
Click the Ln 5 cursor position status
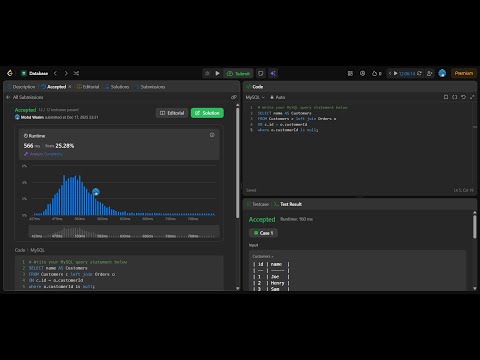(x=463, y=190)
